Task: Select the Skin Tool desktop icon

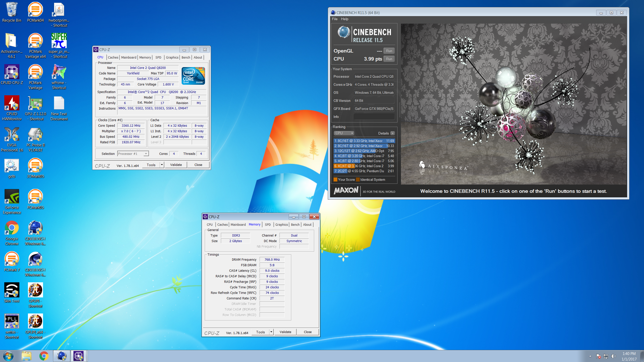Action: pos(12,293)
